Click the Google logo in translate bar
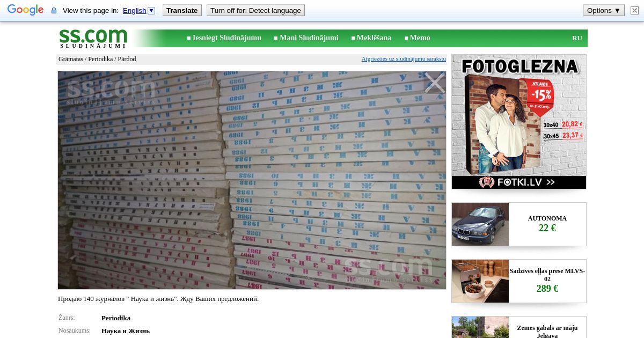The height and width of the screenshot is (338, 644). pyautogui.click(x=25, y=10)
